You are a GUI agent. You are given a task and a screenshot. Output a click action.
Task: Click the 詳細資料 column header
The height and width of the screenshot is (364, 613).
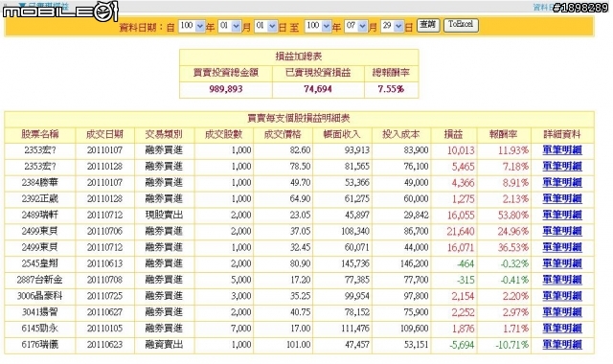[562, 134]
